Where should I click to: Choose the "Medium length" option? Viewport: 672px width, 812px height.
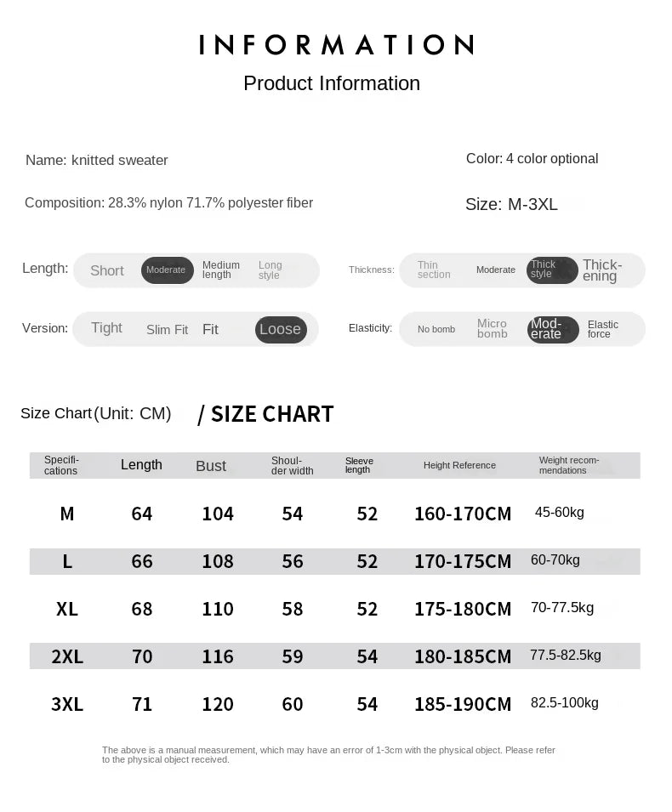click(x=221, y=270)
